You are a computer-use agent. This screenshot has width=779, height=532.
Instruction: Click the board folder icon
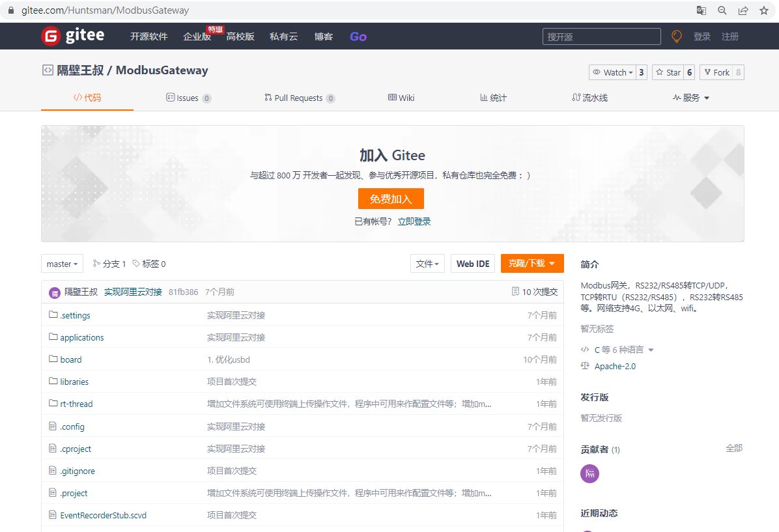click(53, 359)
